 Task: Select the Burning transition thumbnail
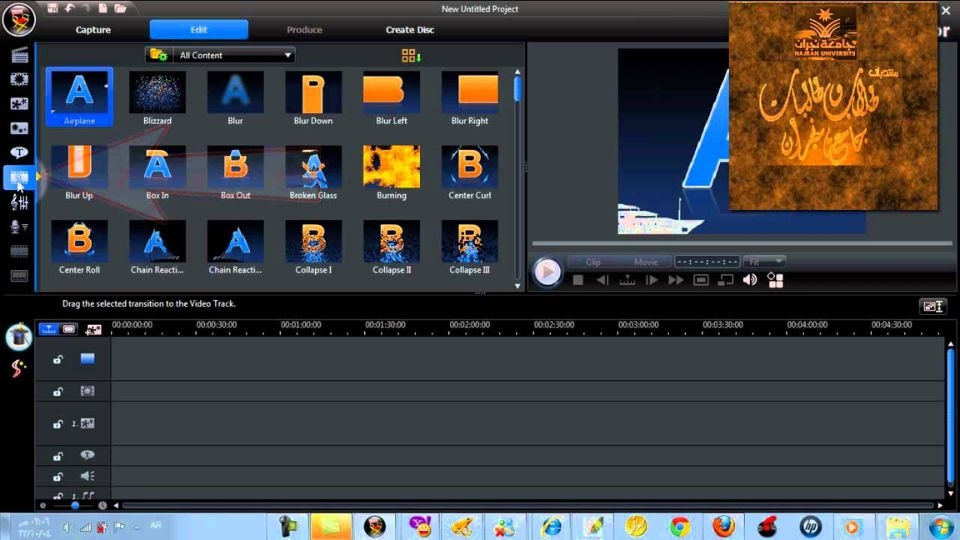[391, 167]
